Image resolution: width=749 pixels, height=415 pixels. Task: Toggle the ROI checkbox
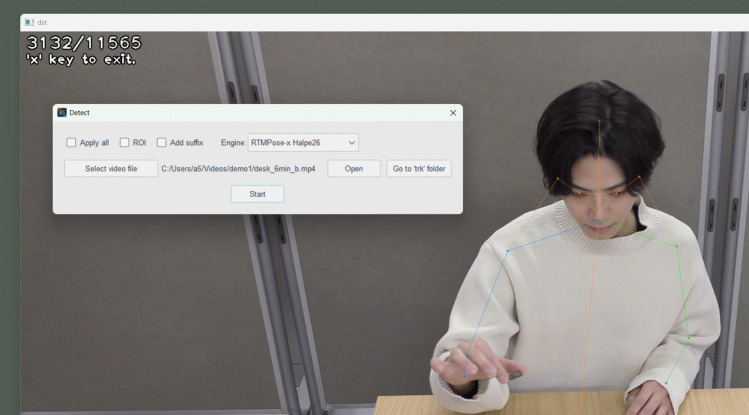[124, 142]
